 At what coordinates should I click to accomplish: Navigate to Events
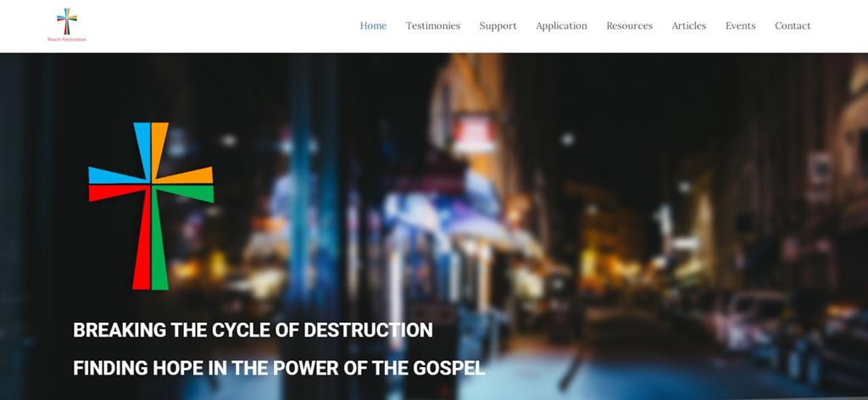[x=740, y=25]
